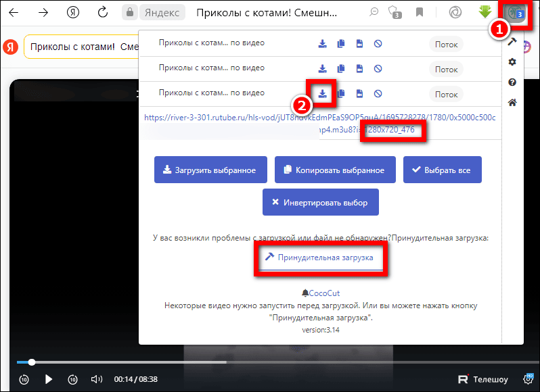Image resolution: width=540 pixels, height=392 pixels.
Task: Reload the page with the refresh button
Action: click(x=103, y=12)
